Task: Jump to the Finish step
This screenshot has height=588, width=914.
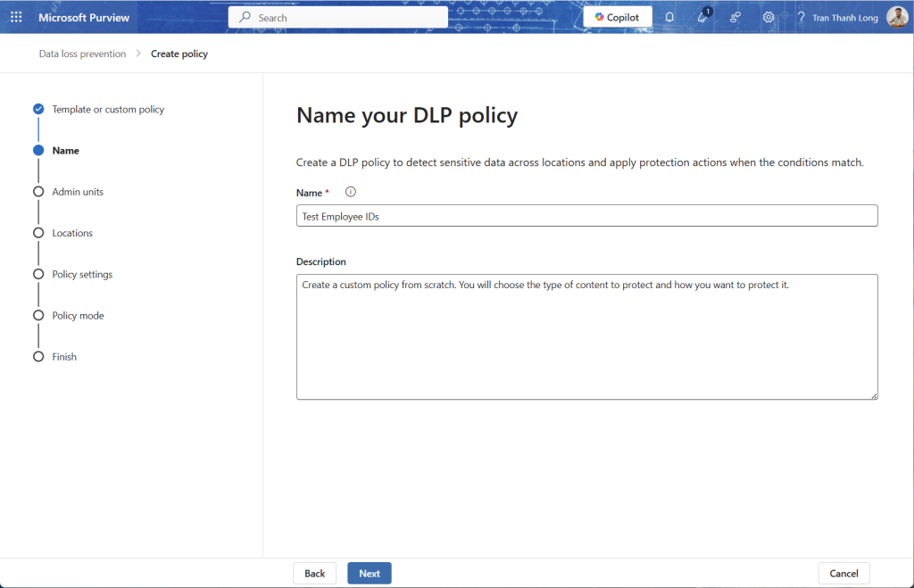Action: (64, 357)
